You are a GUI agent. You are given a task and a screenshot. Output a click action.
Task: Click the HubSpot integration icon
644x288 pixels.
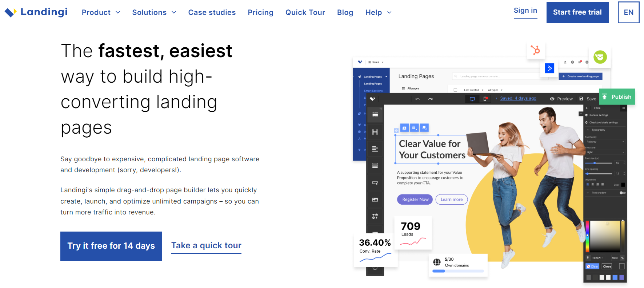535,50
